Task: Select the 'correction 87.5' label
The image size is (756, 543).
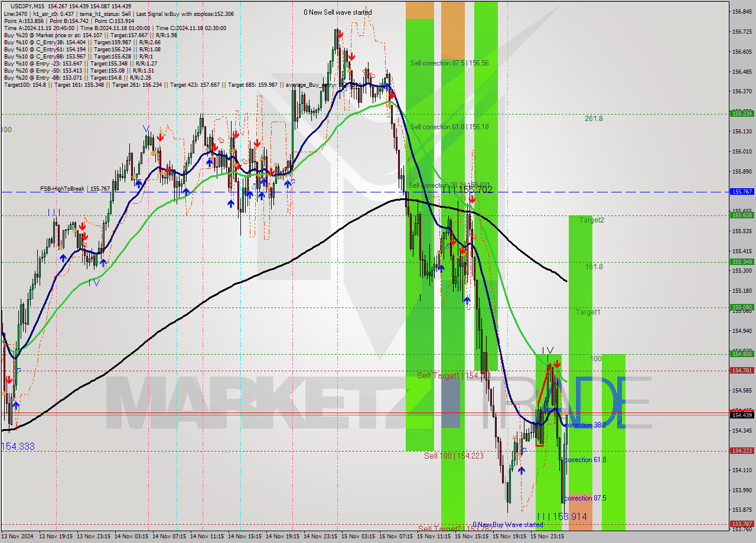Action: click(585, 498)
